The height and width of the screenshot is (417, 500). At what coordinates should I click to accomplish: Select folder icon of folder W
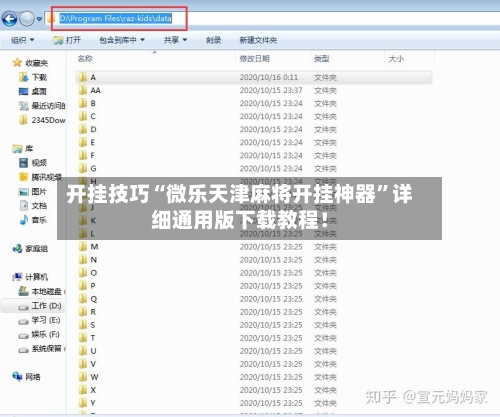point(83,377)
